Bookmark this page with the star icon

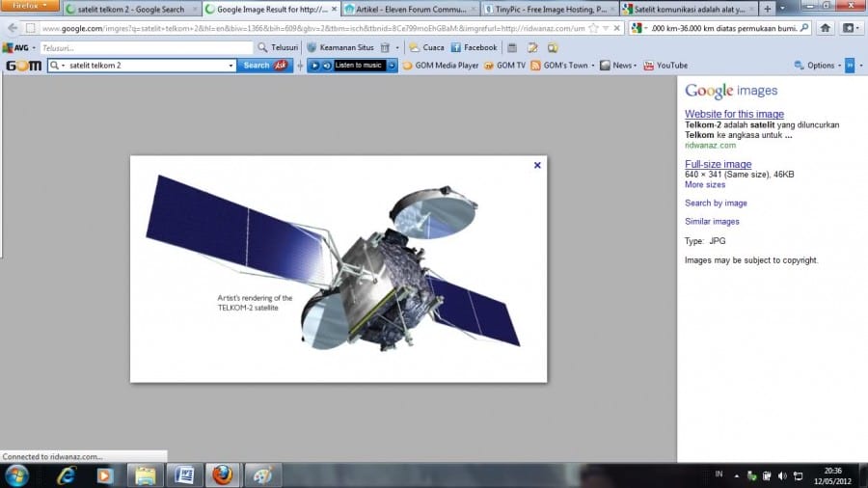tap(592, 28)
